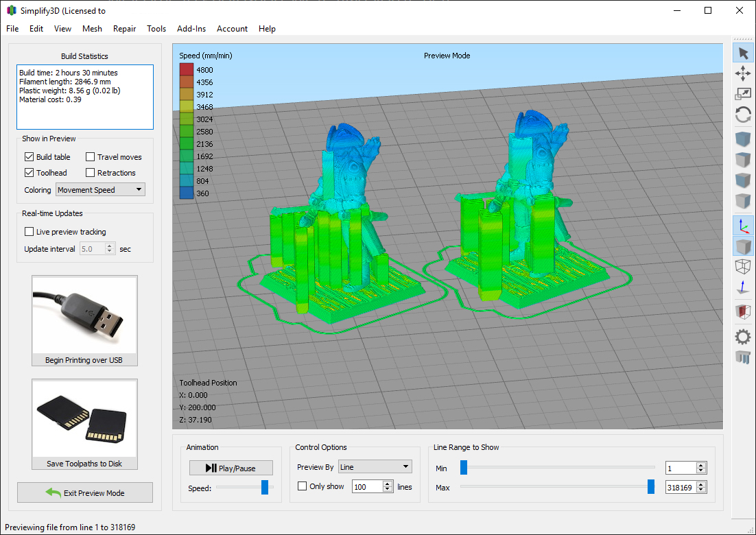756x535 pixels.
Task: Toggle point normals display icon
Action: pos(743,287)
